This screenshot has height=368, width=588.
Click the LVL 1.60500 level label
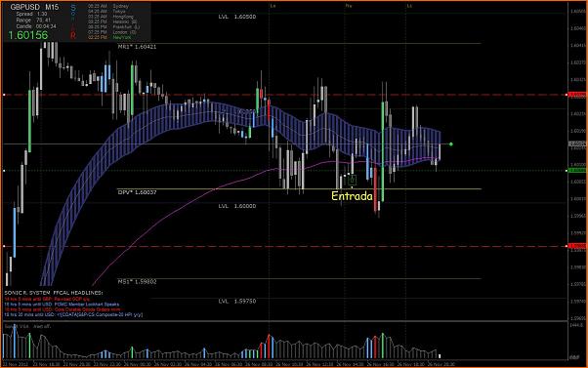pyautogui.click(x=237, y=17)
